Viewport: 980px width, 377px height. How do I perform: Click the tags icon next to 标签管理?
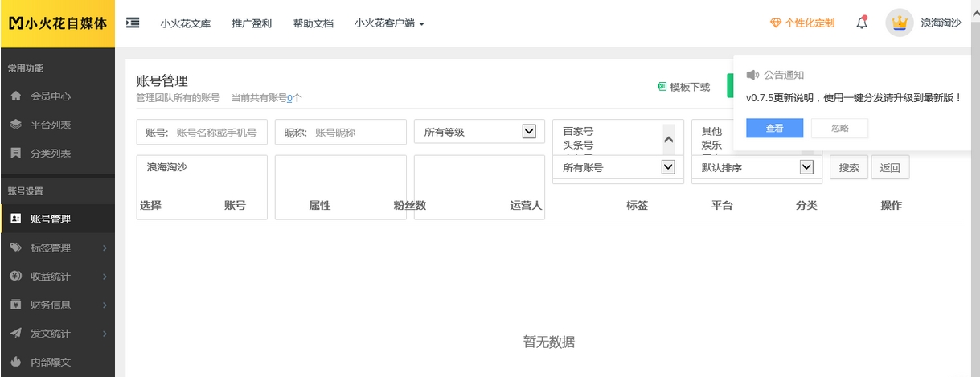pos(16,248)
